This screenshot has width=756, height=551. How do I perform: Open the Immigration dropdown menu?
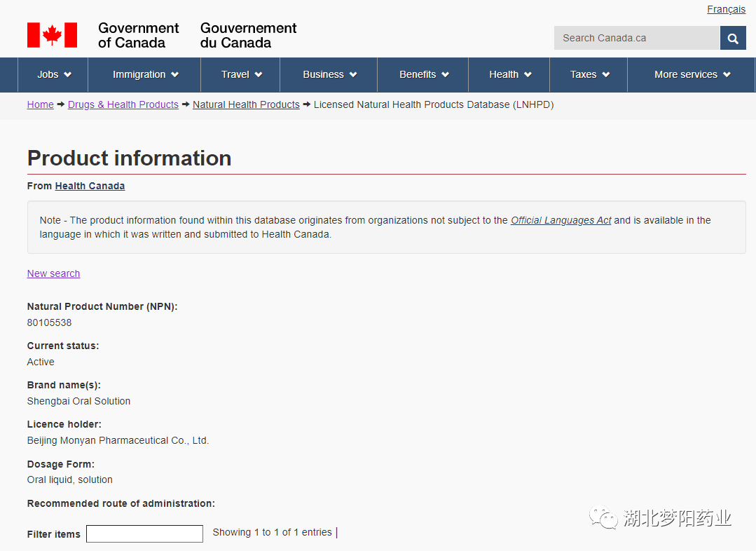[145, 74]
